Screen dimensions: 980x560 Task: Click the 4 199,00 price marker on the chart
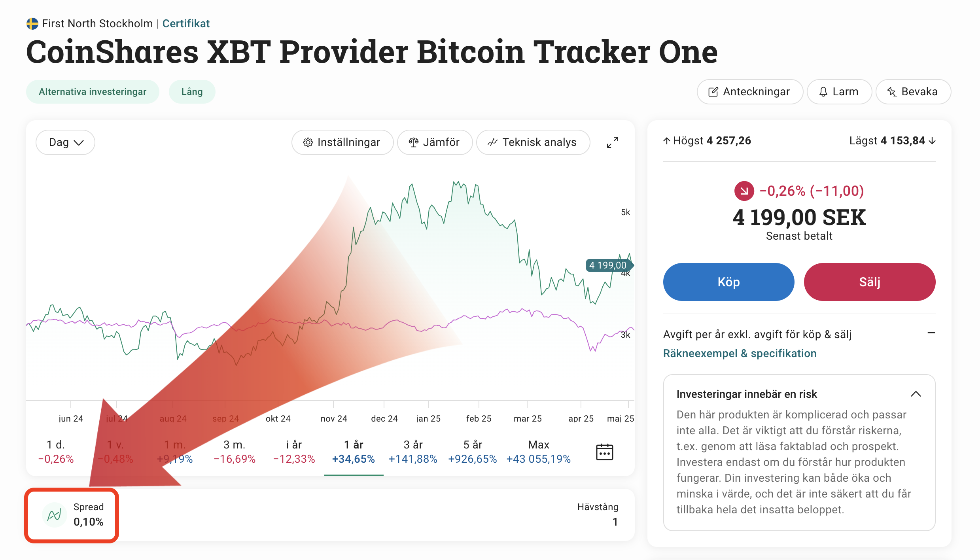608,265
